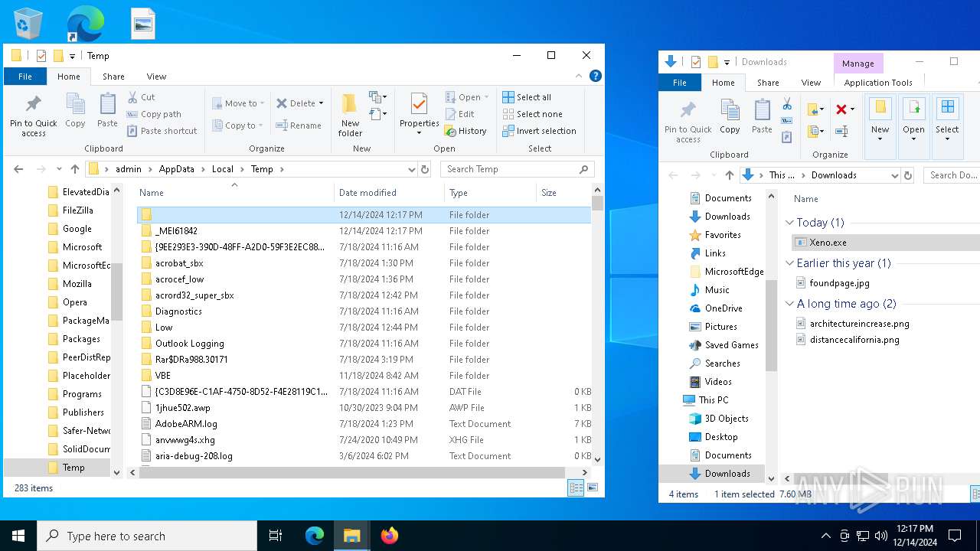Click AppData in the address breadcrumb

(176, 169)
